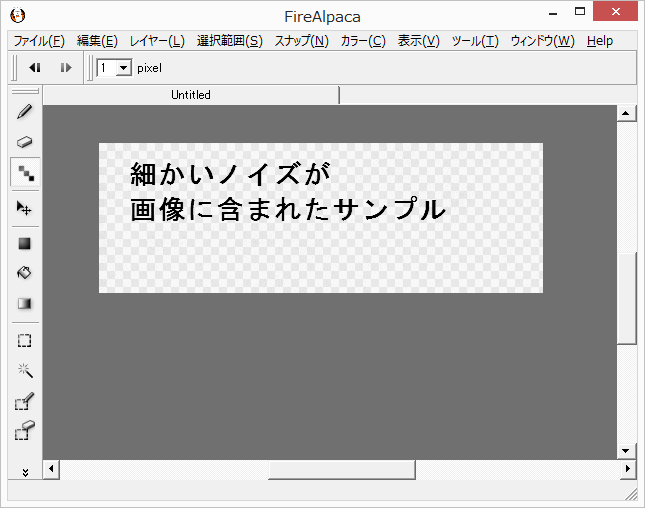
Task: Click the horizontal scrollbar left arrow
Action: pyautogui.click(x=51, y=469)
